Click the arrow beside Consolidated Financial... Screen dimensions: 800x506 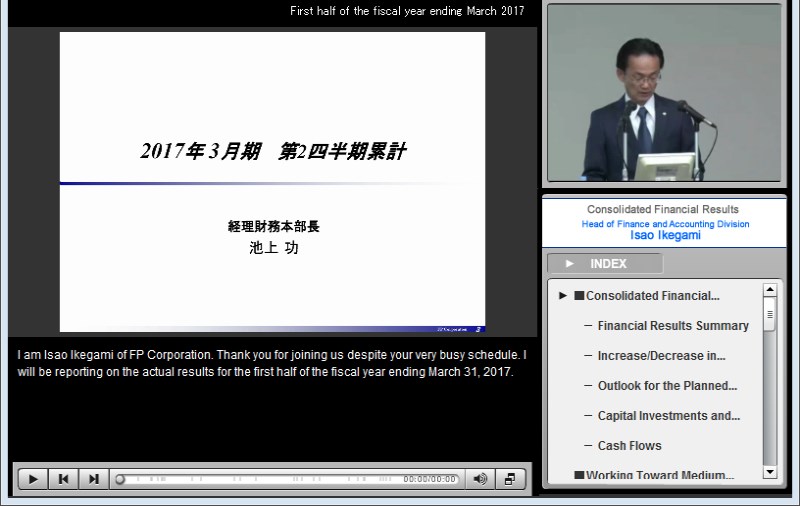[x=563, y=295]
